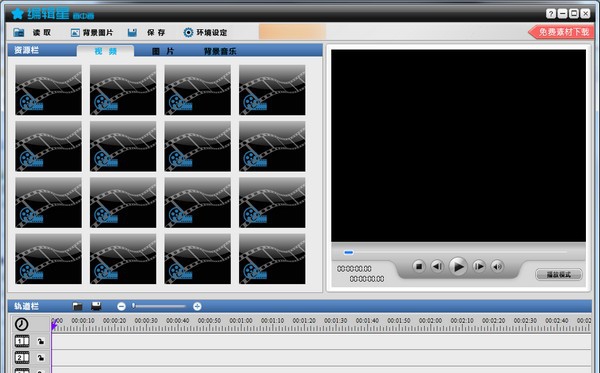Click the 轨道栏 panel title
The width and height of the screenshot is (600, 373).
(x=26, y=306)
